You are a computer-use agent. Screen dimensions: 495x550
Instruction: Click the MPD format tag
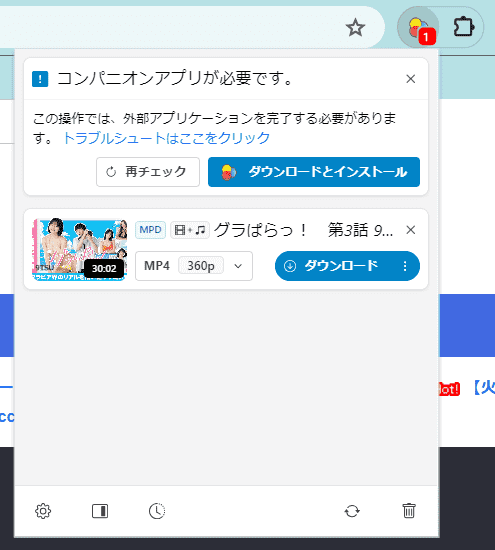click(150, 230)
